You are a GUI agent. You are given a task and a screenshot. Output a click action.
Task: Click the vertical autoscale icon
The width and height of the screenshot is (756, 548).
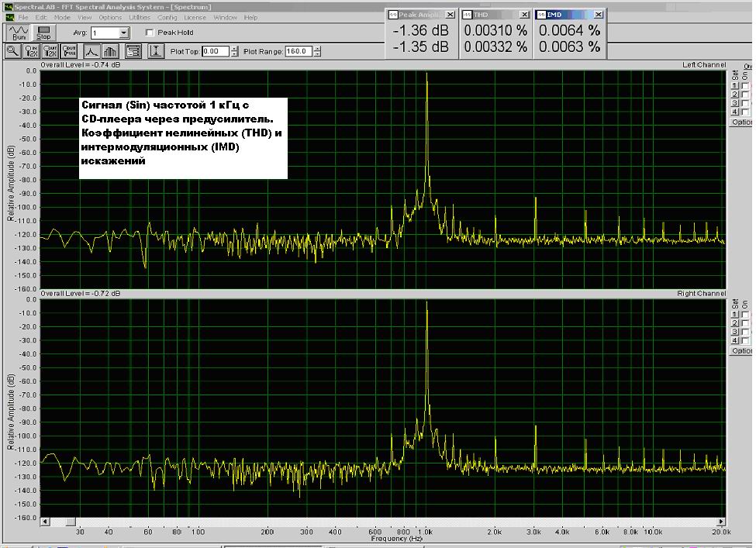click(156, 51)
